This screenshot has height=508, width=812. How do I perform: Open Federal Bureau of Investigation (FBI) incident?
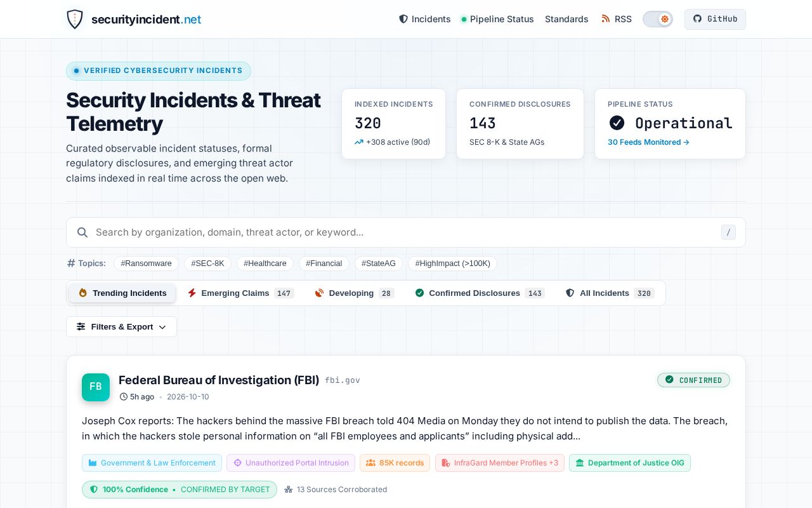pyautogui.click(x=219, y=380)
